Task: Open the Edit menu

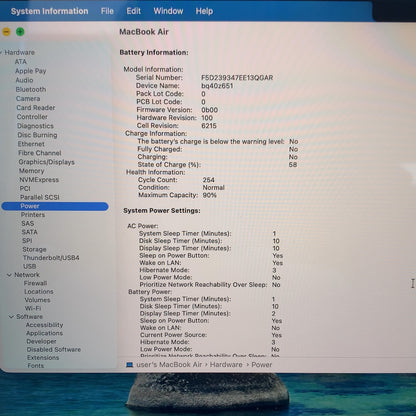Action: click(x=133, y=11)
